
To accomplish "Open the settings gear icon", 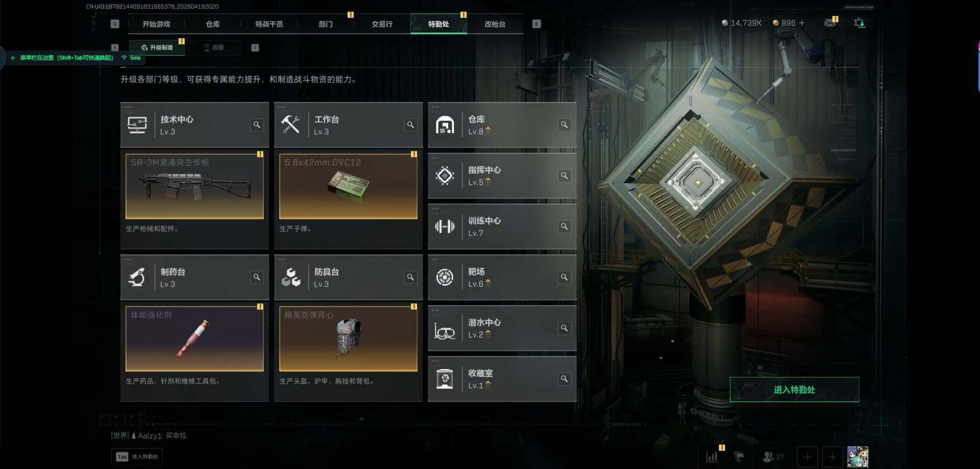I will pos(859,23).
